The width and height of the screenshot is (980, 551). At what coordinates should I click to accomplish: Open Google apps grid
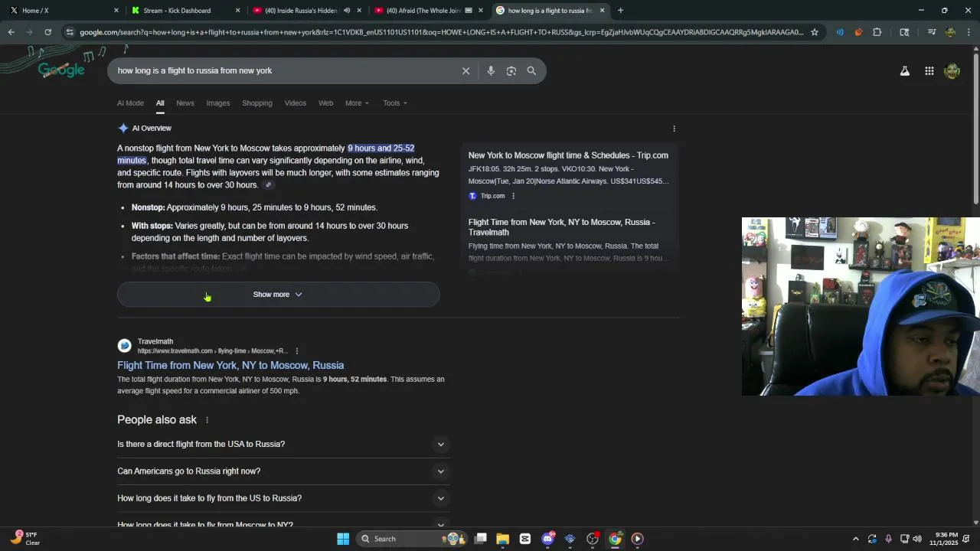pos(929,71)
